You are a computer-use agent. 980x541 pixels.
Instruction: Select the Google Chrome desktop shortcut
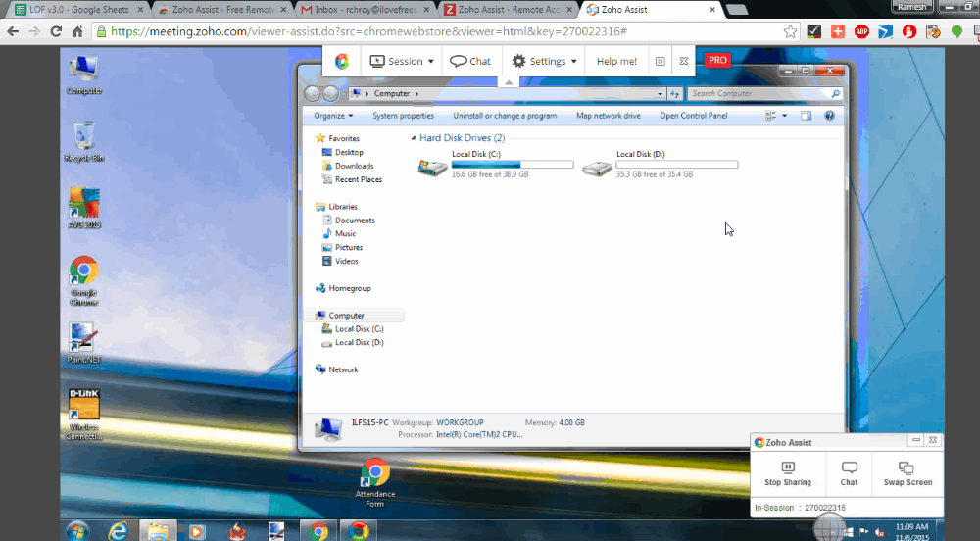pyautogui.click(x=83, y=280)
